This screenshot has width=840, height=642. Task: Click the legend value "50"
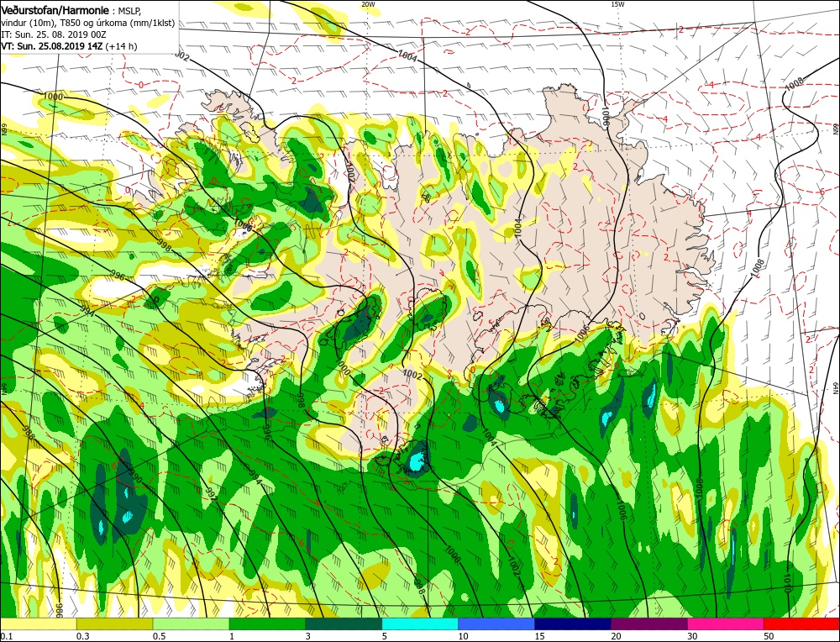tap(769, 636)
